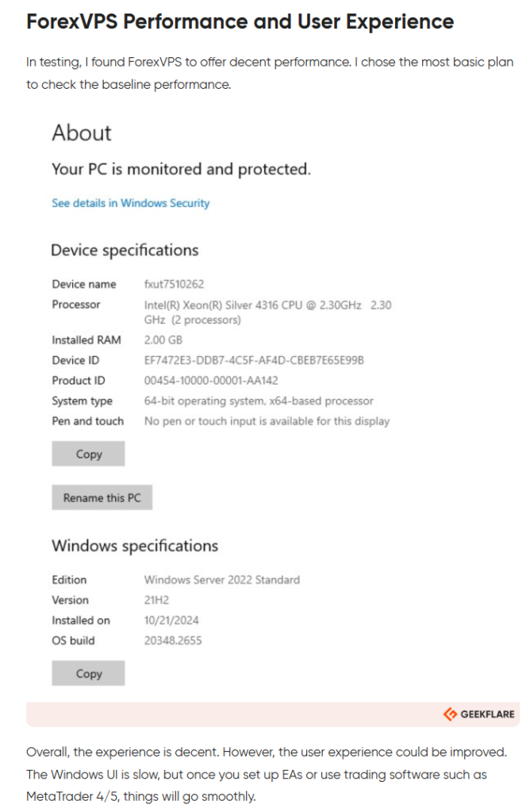
Task: Click the Rename this PC button
Action: [x=102, y=498]
